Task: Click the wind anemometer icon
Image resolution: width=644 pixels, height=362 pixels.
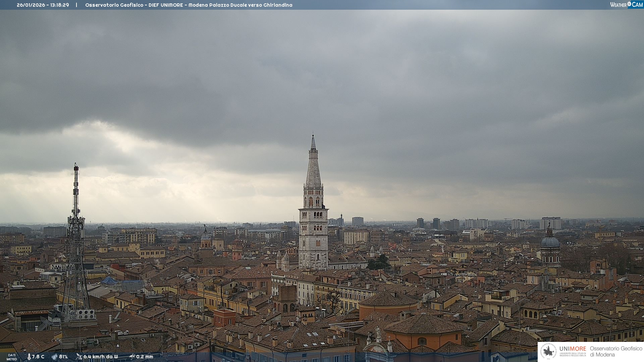Action: point(79,357)
